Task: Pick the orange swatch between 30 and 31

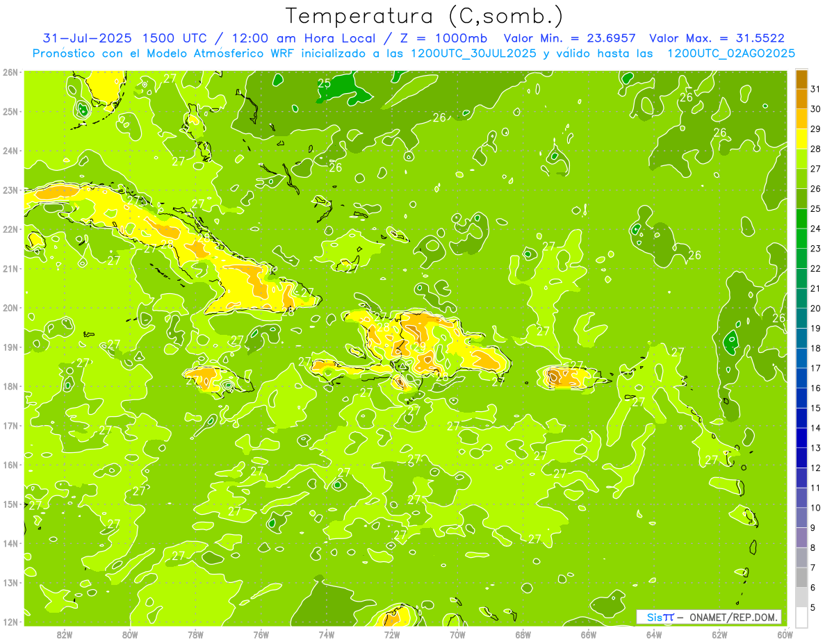Action: coord(801,99)
